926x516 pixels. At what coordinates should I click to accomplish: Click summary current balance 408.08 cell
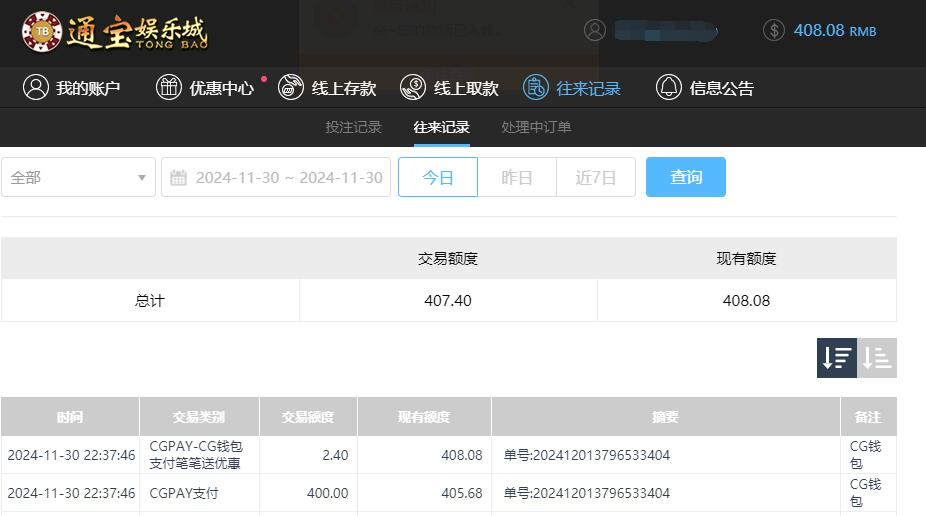click(x=746, y=301)
